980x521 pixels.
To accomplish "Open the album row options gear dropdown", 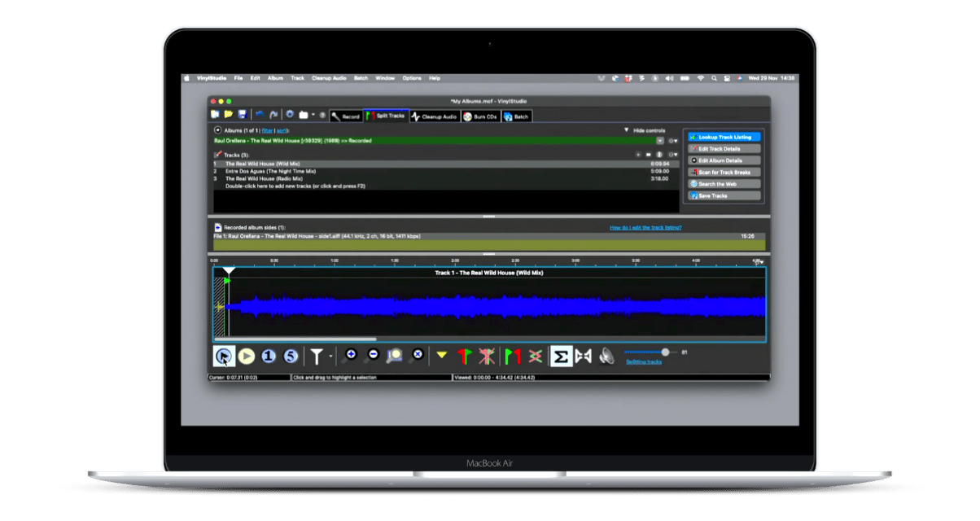I will tap(673, 141).
